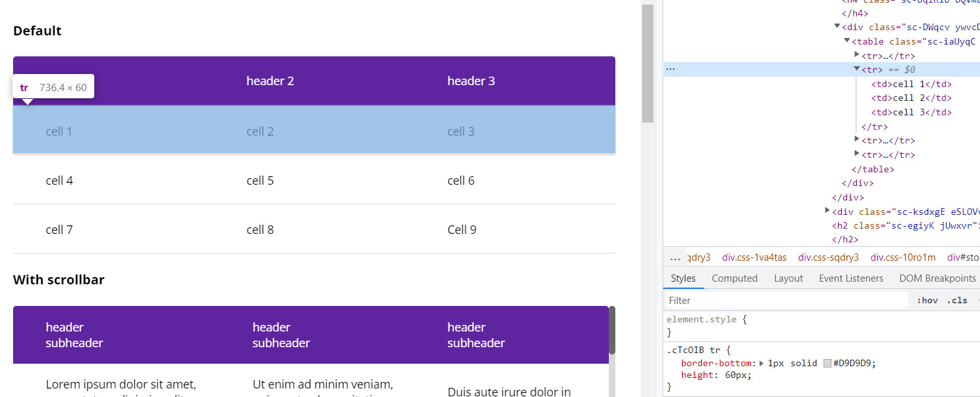Screen dimensions: 980x397
Task: Click table cell 'cell 5'
Action: 260,181
